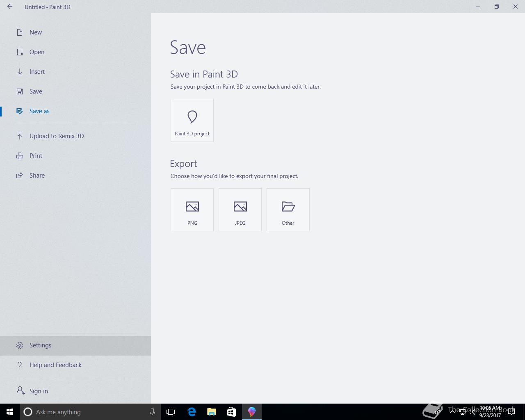Open File Explorer from the taskbar
The width and height of the screenshot is (525, 420).
tap(212, 412)
